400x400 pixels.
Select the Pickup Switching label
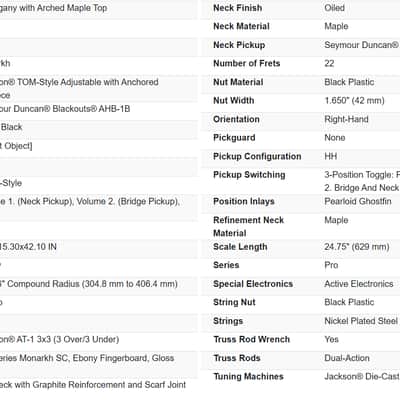[x=249, y=175]
